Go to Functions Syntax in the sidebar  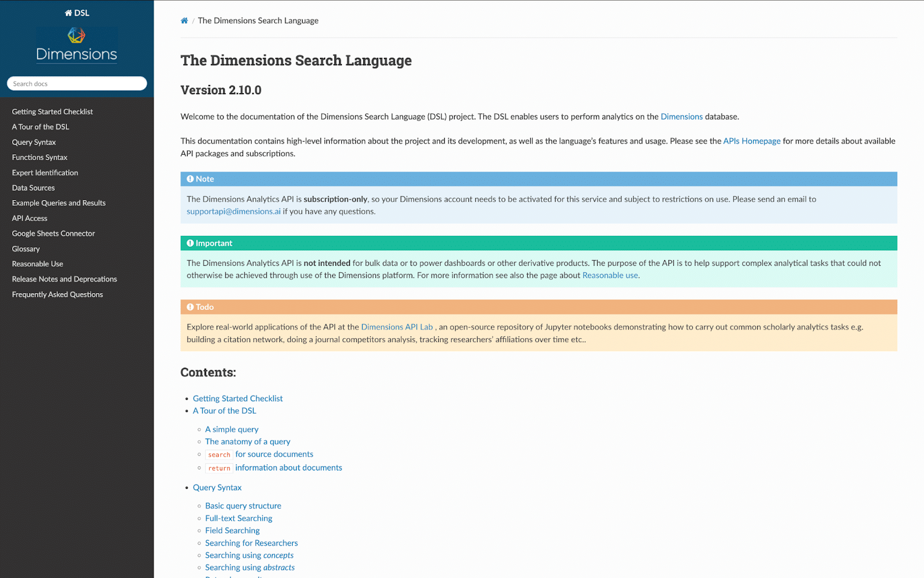pos(40,157)
